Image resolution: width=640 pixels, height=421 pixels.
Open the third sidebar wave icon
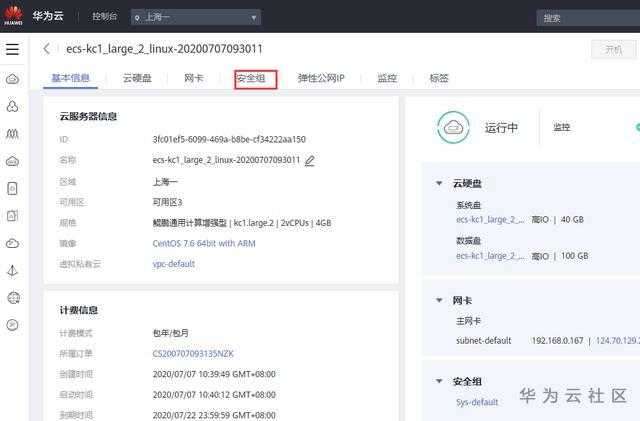pyautogui.click(x=12, y=134)
